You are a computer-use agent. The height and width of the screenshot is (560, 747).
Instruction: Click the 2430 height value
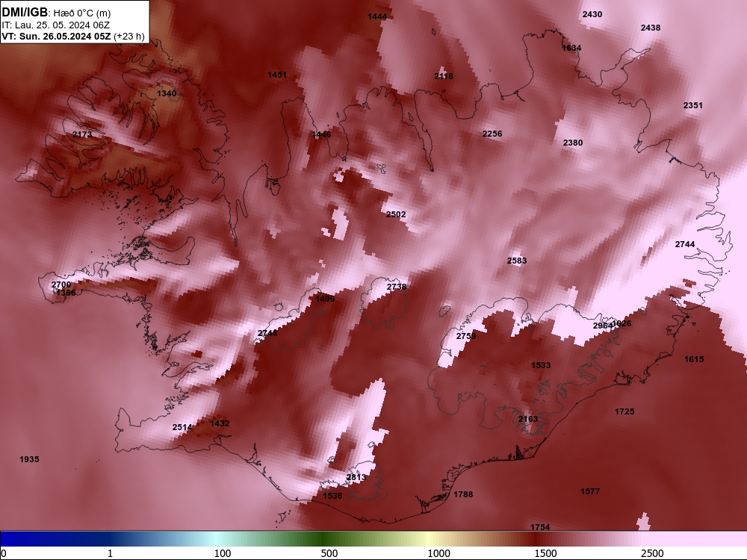592,14
